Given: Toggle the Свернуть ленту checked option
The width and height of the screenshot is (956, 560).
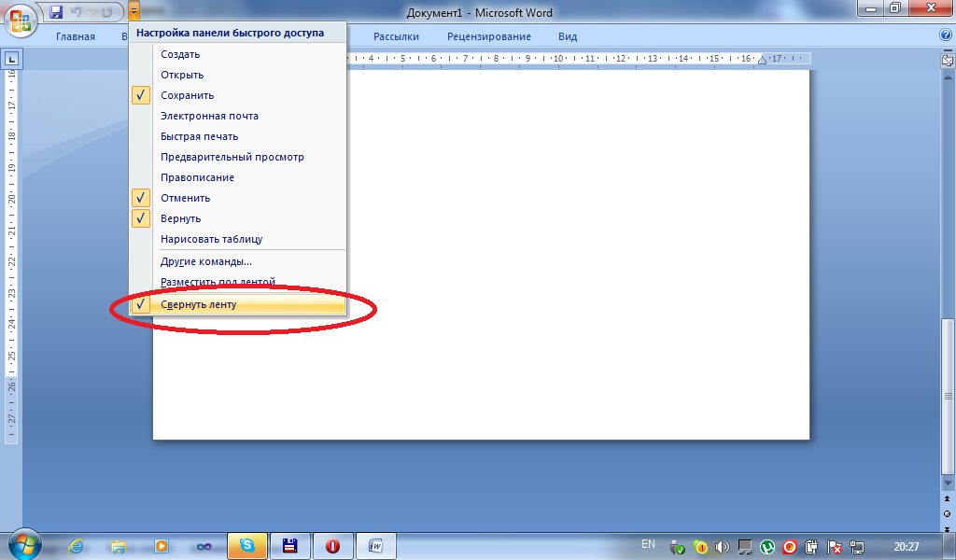Looking at the screenshot, I should [x=198, y=304].
